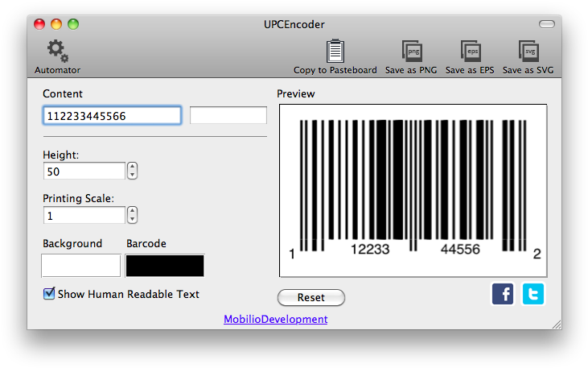The width and height of the screenshot is (588, 368).
Task: Increase Height with stepper up arrow
Action: (x=132, y=167)
